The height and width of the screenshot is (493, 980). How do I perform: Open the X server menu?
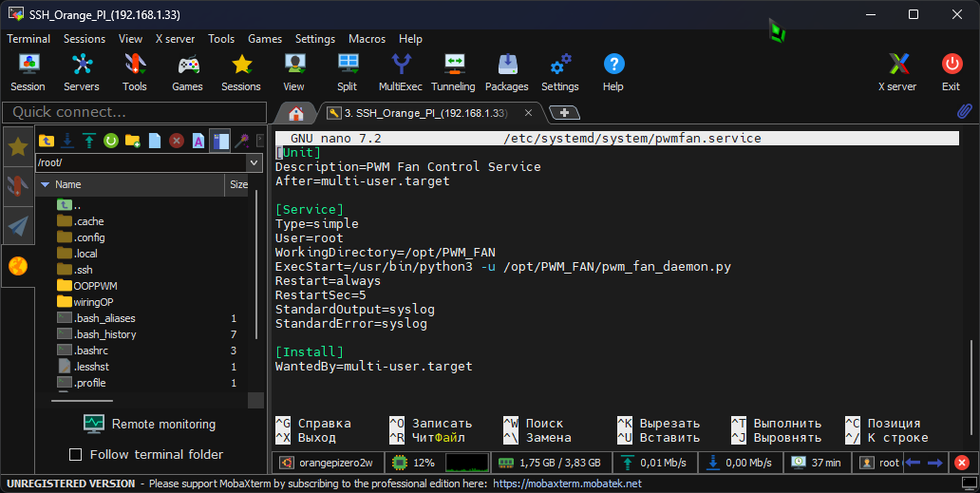click(x=175, y=39)
